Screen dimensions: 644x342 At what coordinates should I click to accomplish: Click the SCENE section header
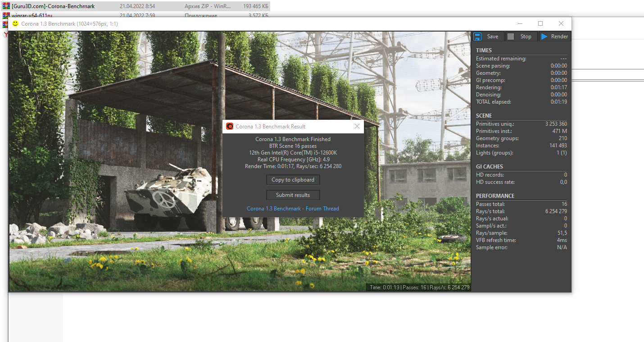(484, 116)
